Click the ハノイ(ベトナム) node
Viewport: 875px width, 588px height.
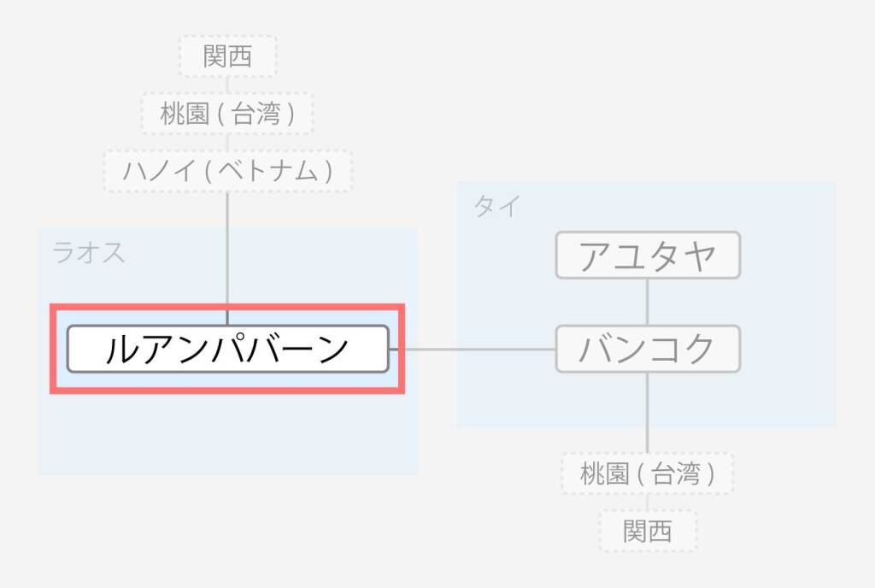227,171
